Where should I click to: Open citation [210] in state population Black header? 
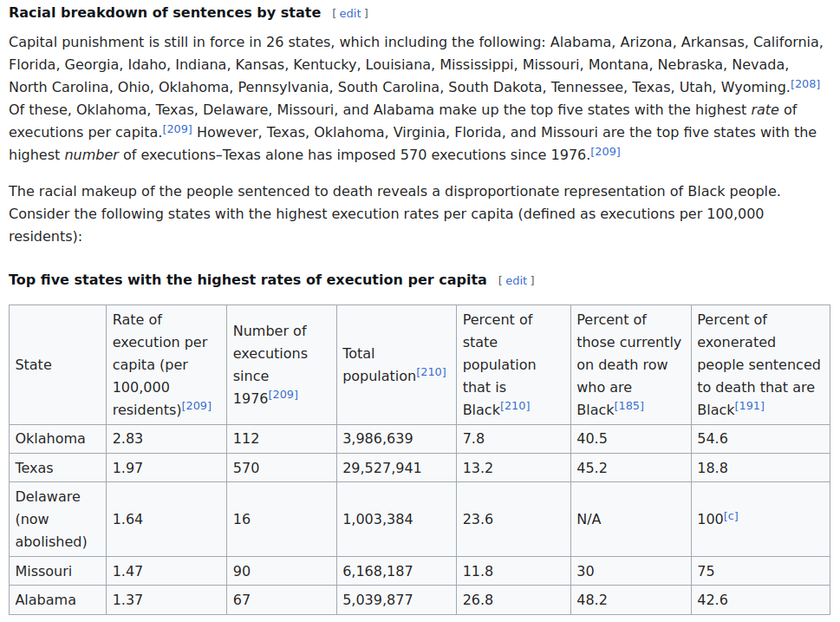coord(515,406)
